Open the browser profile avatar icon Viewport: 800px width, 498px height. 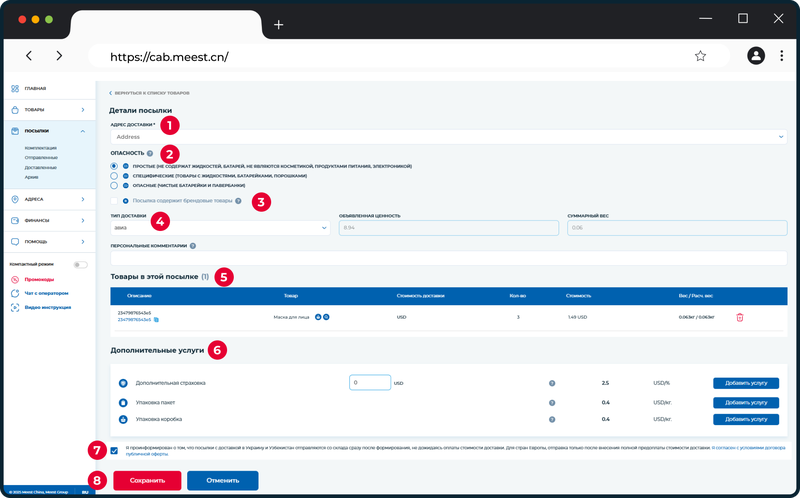756,56
